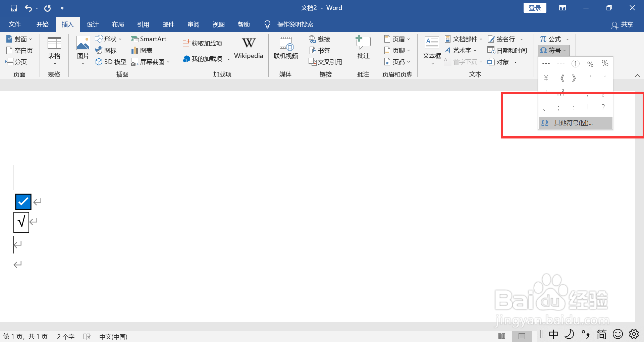
Task: Insert an online video 联机视频
Action: point(285,49)
